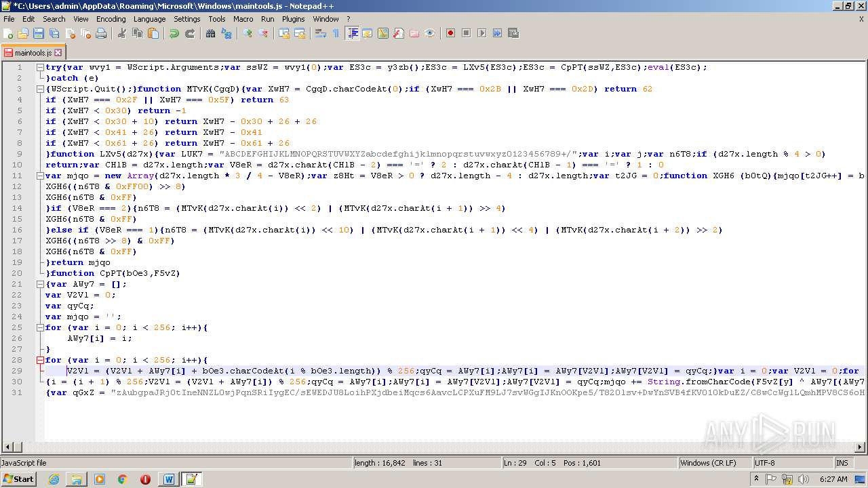Click the horizontal scrollbar right arrow
The image size is (868, 488).
861,447
